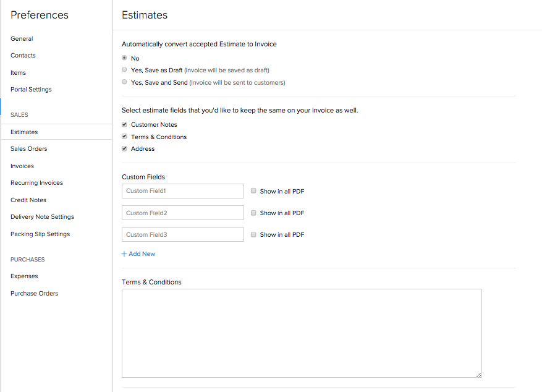This screenshot has height=392, width=542.
Task: Open General preferences
Action: tap(22, 38)
